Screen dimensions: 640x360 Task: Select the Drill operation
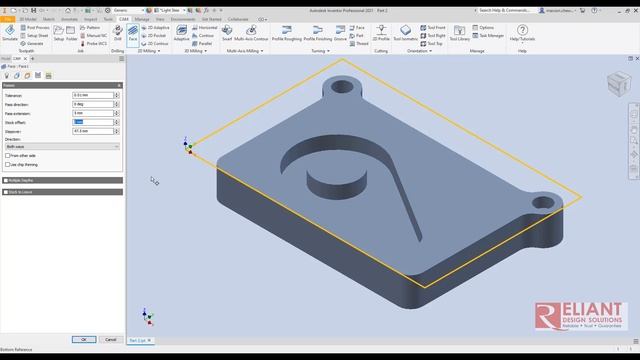point(118,33)
